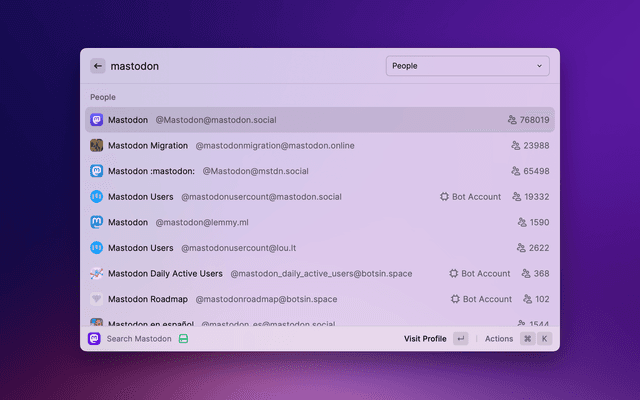640x400 pixels.
Task: Click the Mastodon Daily Active Users avatar
Action: tap(97, 273)
